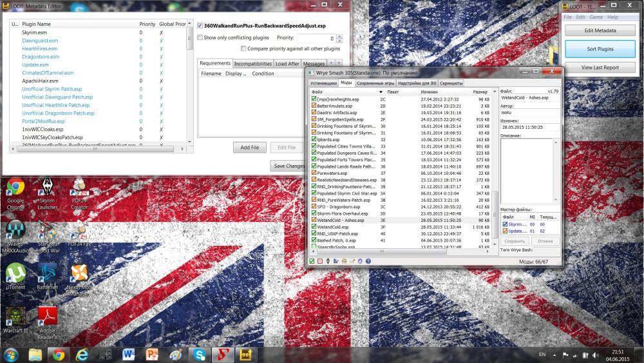The width and height of the screenshot is (644, 363).
Task: Click the blue round icon beside the help icon in Wrye Smash
Action: (x=360, y=261)
